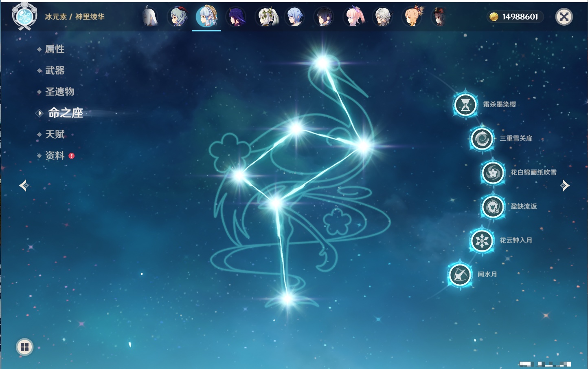Close the character screen with X
The height and width of the screenshot is (369, 588).
pos(564,17)
